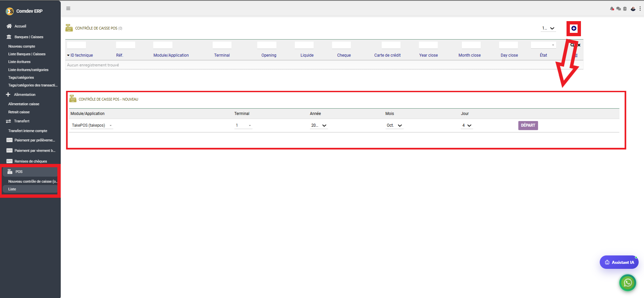Open the notifications bell
This screenshot has height=298, width=644.
pyautogui.click(x=612, y=9)
